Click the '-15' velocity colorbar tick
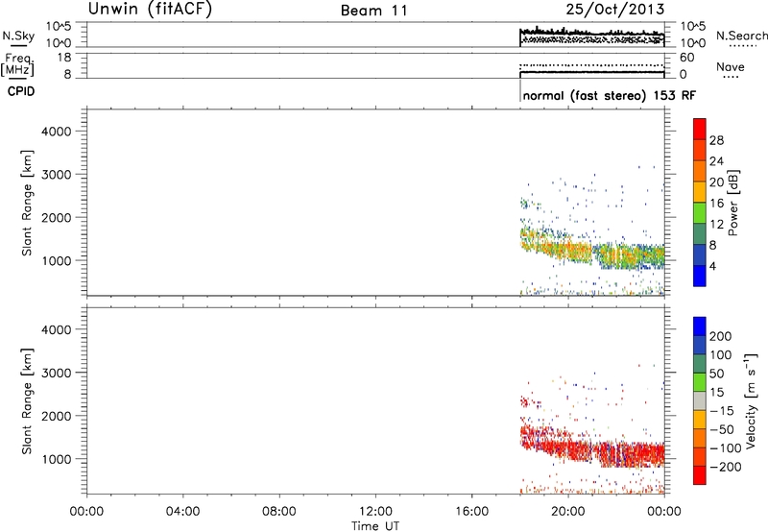Image resolution: width=768 pixels, height=532 pixels. [722, 410]
